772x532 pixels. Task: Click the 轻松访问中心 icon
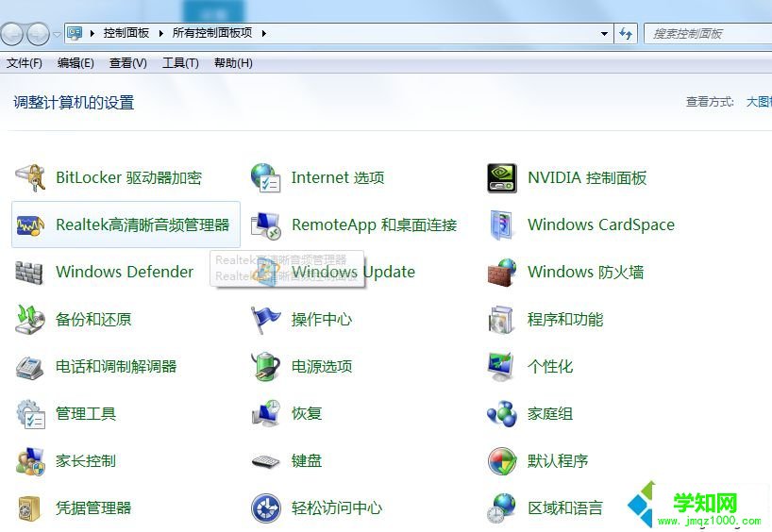265,508
